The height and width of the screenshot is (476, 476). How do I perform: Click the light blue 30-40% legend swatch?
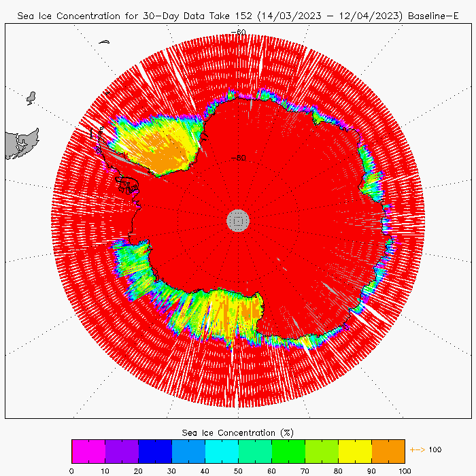pyautogui.click(x=188, y=451)
